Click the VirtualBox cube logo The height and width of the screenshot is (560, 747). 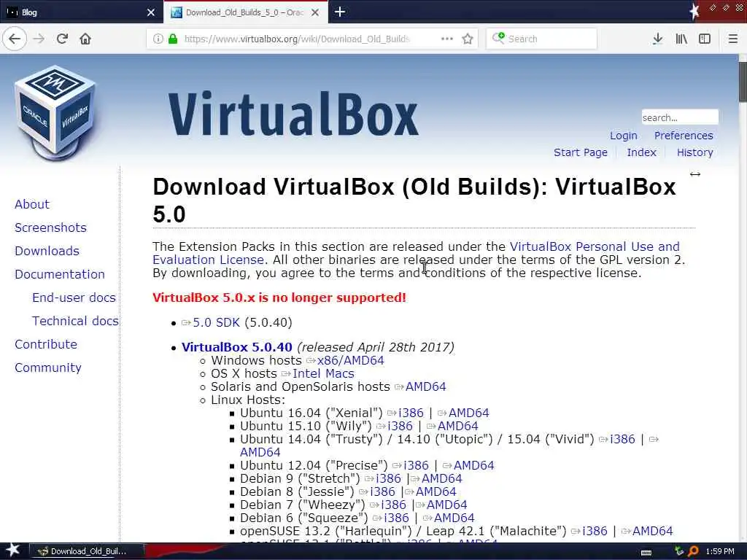point(55,113)
